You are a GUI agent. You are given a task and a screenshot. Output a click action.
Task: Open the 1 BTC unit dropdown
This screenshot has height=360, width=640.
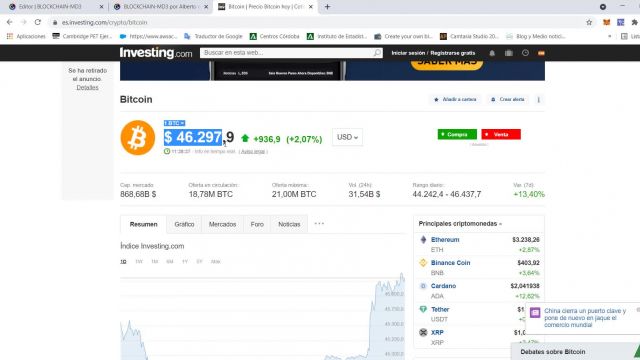tap(174, 123)
